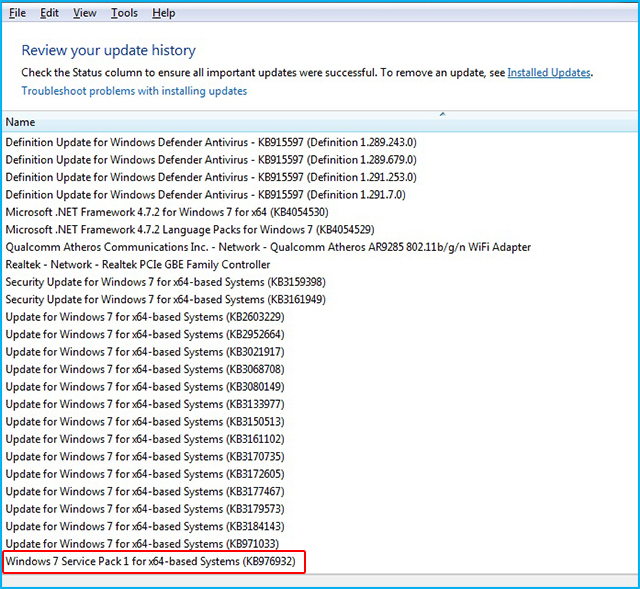Viewport: 640px width, 589px height.
Task: Select Definition 1.289.243.0 Defender update
Action: (x=211, y=142)
